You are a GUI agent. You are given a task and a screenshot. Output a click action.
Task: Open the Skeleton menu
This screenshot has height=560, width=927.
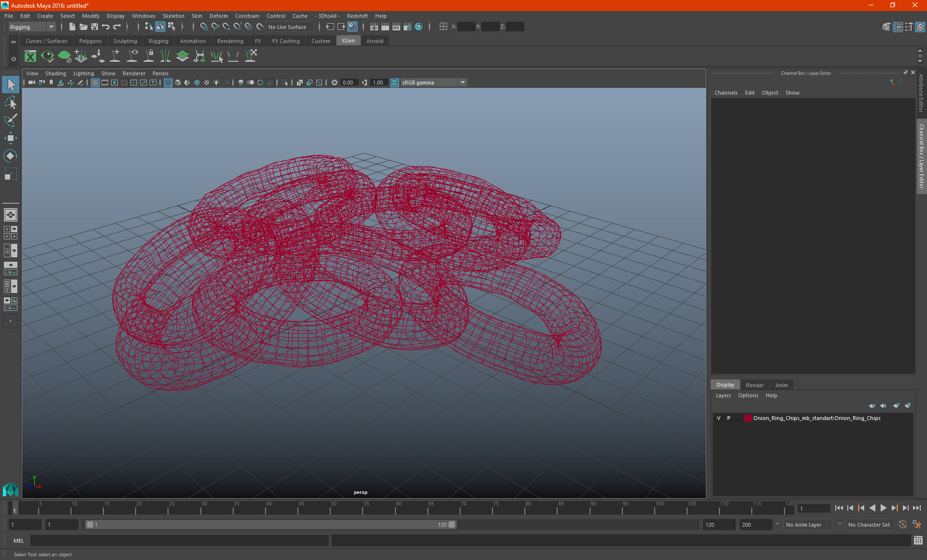click(x=173, y=16)
